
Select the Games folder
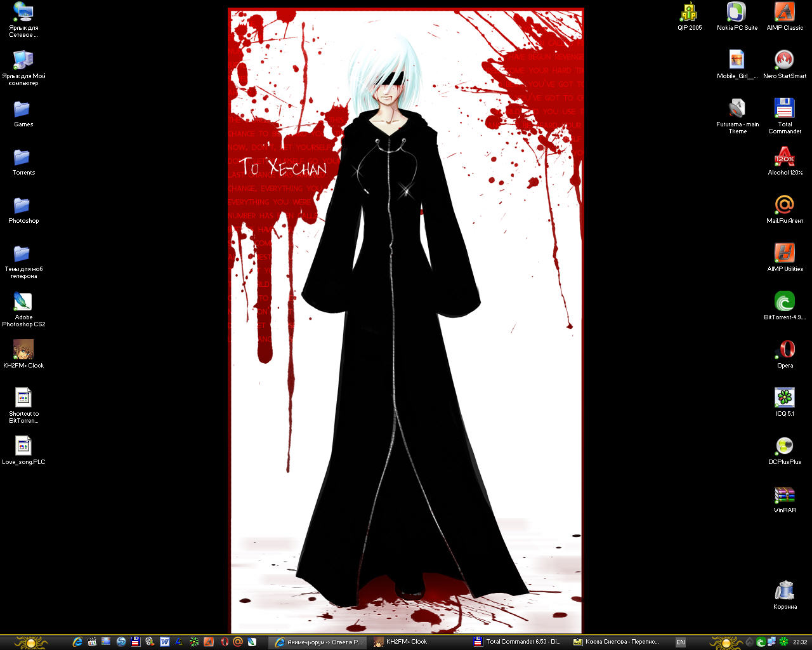point(23,112)
